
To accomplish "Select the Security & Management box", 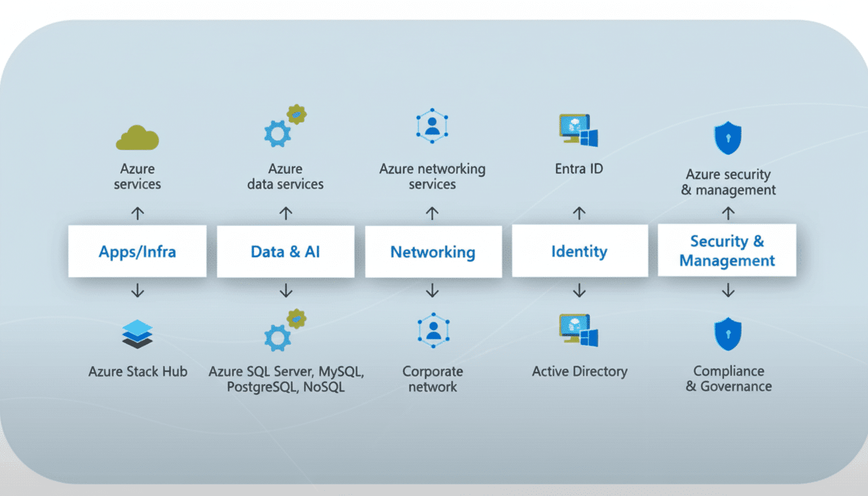I will click(x=727, y=251).
